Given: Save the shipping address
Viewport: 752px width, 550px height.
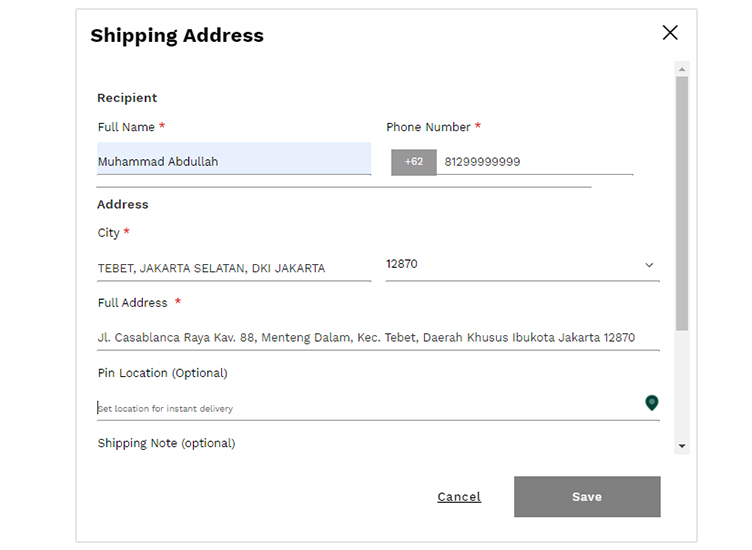Looking at the screenshot, I should tap(587, 496).
